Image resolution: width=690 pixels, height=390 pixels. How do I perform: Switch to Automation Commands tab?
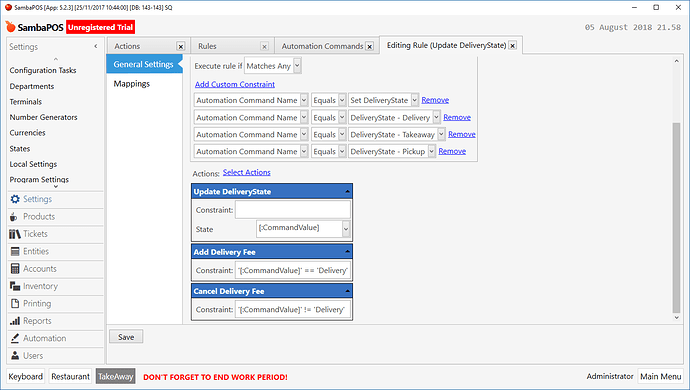point(323,46)
